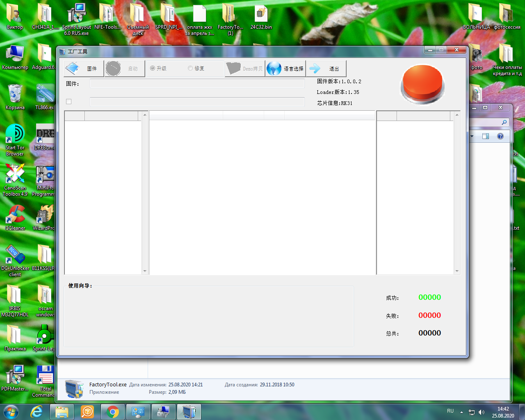Open Чеки оплаты кредита folder
Image resolution: width=525 pixels, height=420 pixels.
tap(507, 60)
